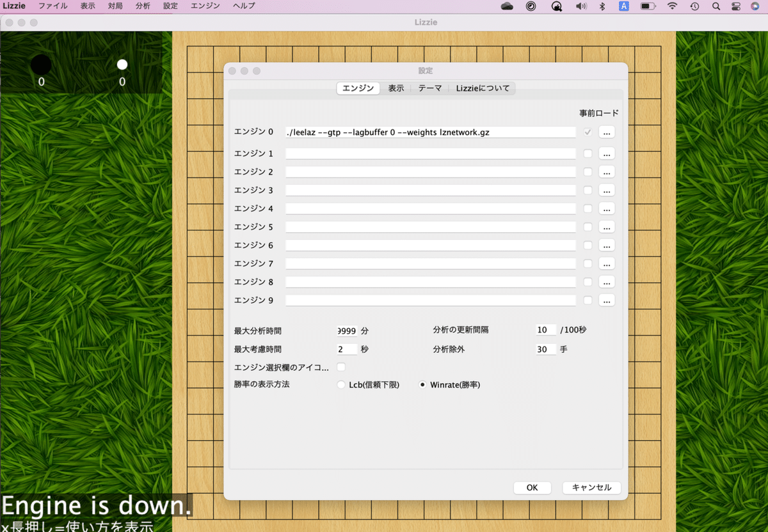Screen dimensions: 768x532
Task: Click the キャンセル button
Action: 591,487
